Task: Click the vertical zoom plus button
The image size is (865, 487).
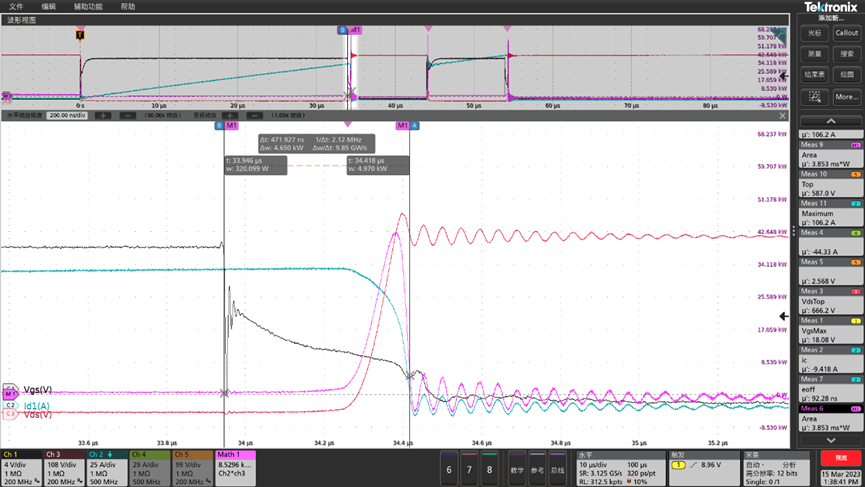Action: (232, 115)
